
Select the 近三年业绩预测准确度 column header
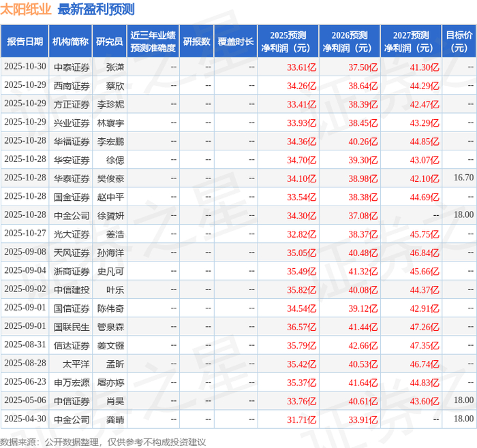click(153, 42)
